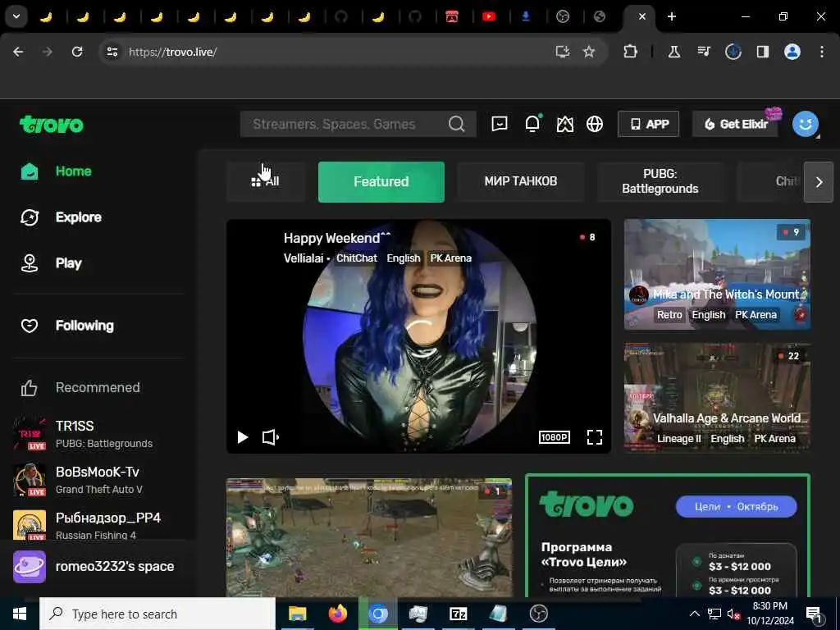
Task: Click the search magnifier icon
Action: click(456, 125)
